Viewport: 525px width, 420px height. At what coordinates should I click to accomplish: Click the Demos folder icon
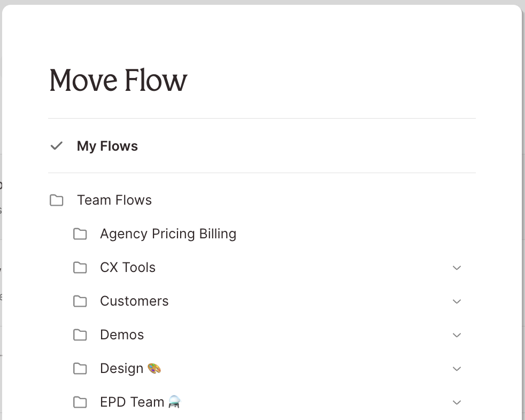point(80,335)
